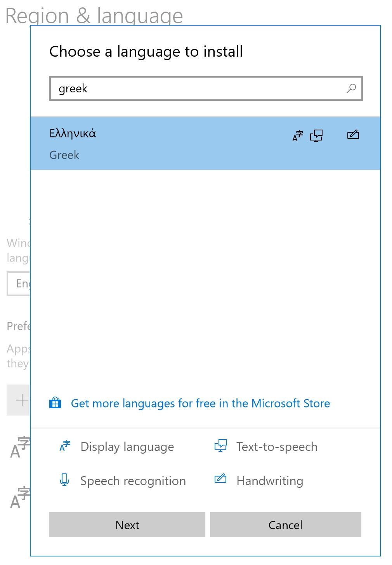Click the Microsoft Store shopping bag icon
392x565 pixels.
point(55,403)
